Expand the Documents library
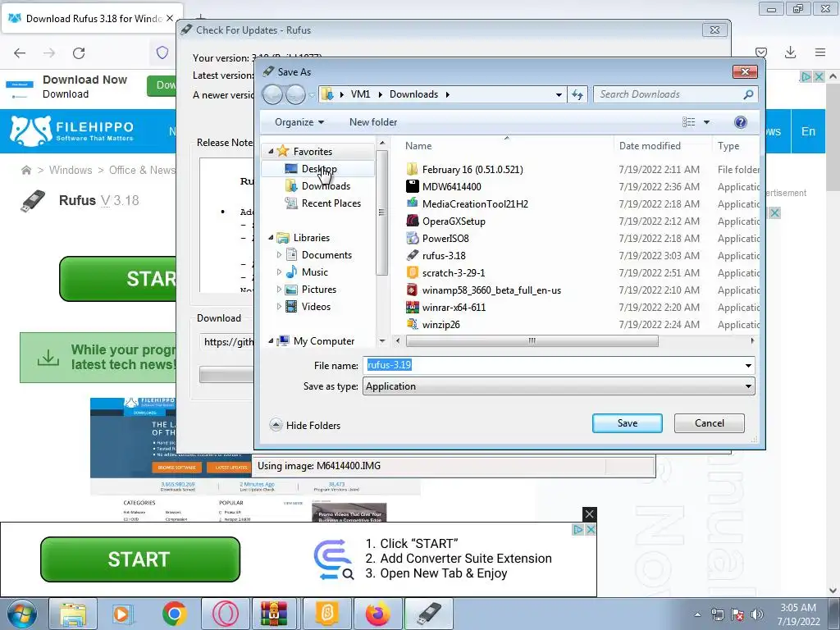This screenshot has width=840, height=630. [279, 255]
